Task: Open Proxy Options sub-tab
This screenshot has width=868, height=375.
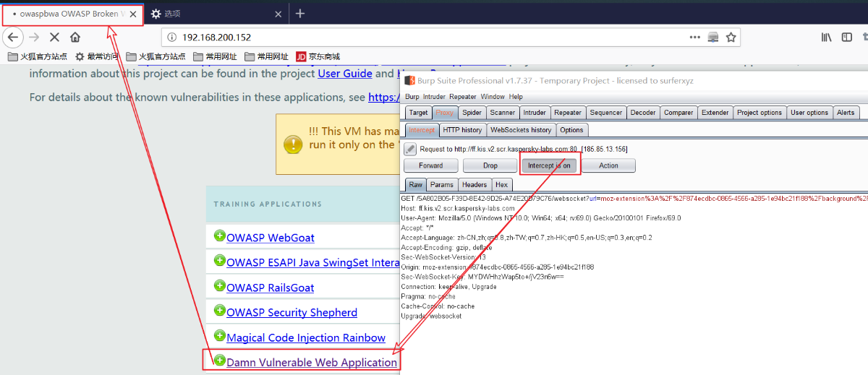Action: point(571,130)
